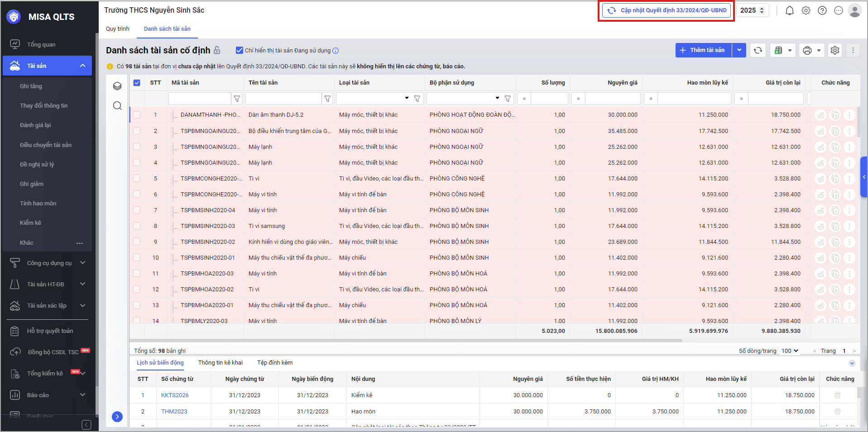
Task: Click the print icon
Action: [x=807, y=50]
